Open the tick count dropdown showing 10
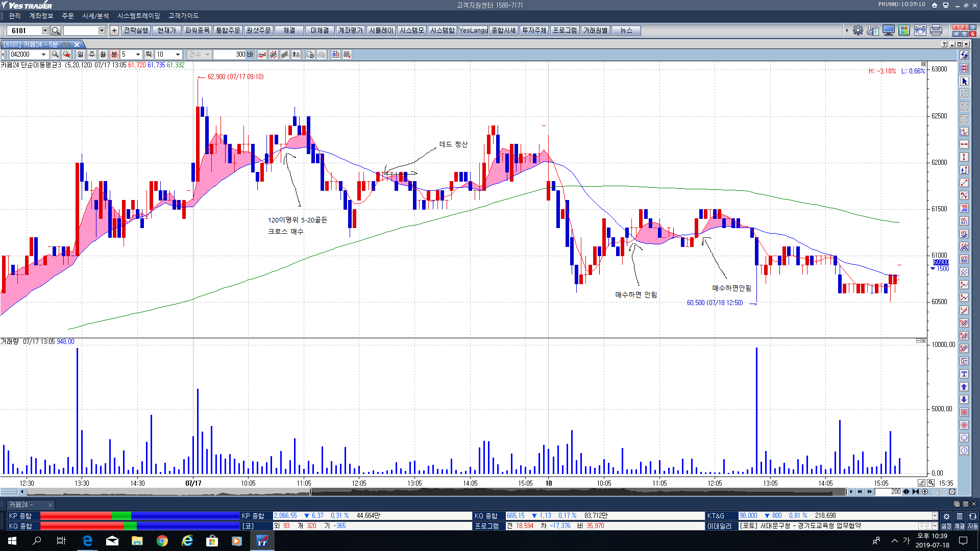Screen dimensions: 980x551 178,55
